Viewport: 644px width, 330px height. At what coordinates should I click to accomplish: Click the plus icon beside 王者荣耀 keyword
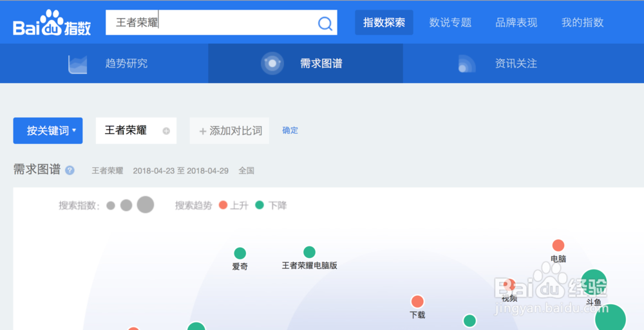click(166, 131)
